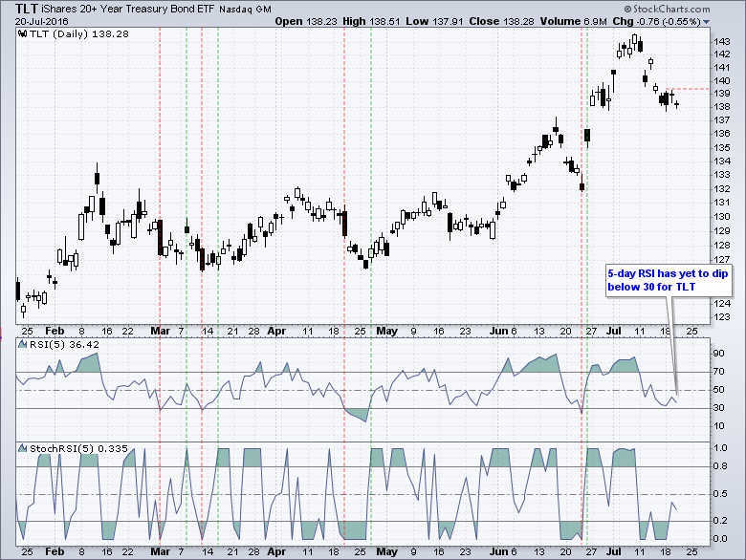Click the RSI(5) indicator legend icon
The height and width of the screenshot is (560, 746).
(x=22, y=344)
